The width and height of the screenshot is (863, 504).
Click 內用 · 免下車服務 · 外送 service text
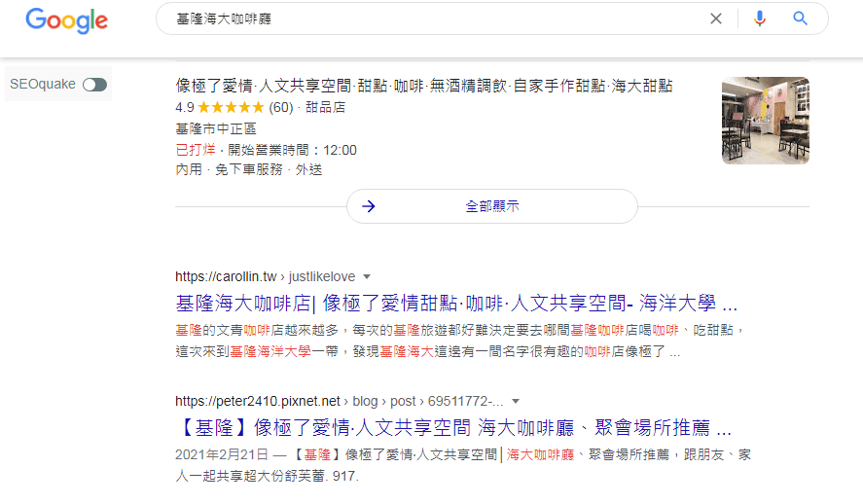pyautogui.click(x=249, y=169)
